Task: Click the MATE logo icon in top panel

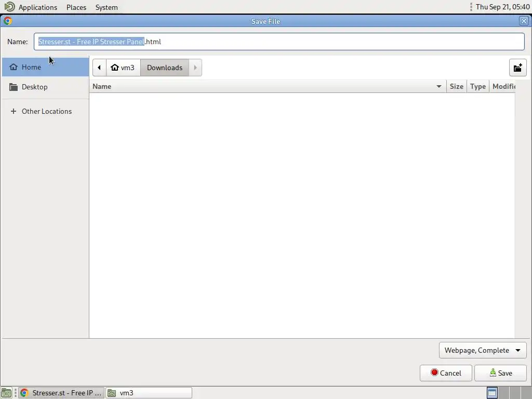Action: 9,7
